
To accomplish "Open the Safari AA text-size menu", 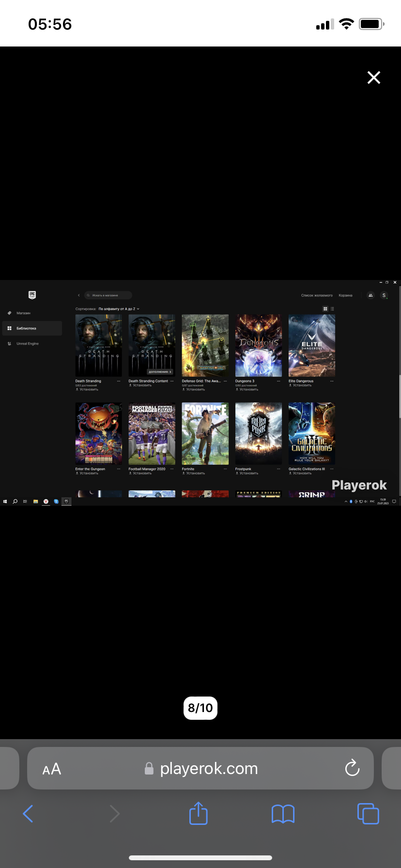I will coord(52,769).
